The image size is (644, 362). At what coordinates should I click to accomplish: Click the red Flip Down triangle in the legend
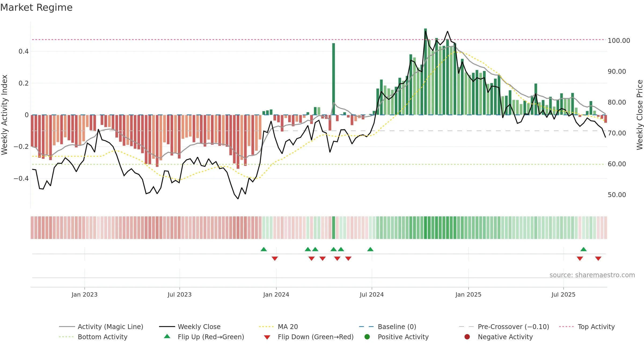click(267, 337)
